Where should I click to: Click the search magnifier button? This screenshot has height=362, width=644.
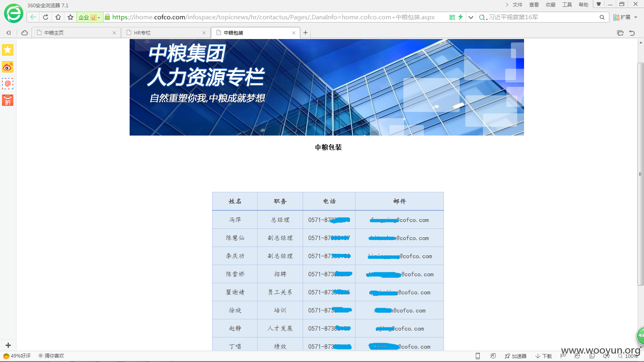[602, 17]
